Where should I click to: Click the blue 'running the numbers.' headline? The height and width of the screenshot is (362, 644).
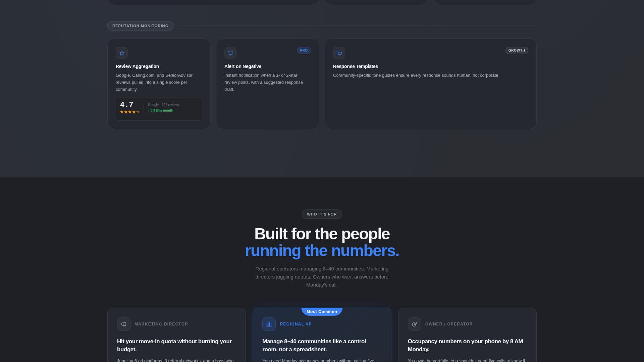[322, 251]
